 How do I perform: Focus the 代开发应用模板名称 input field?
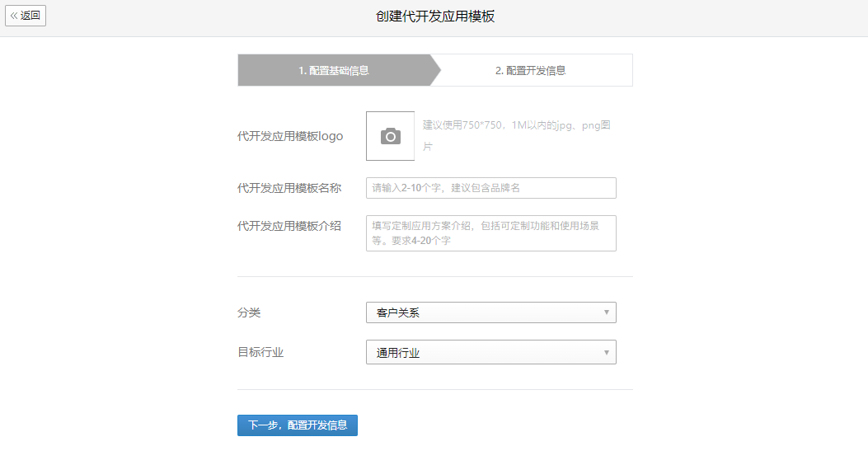pos(491,188)
